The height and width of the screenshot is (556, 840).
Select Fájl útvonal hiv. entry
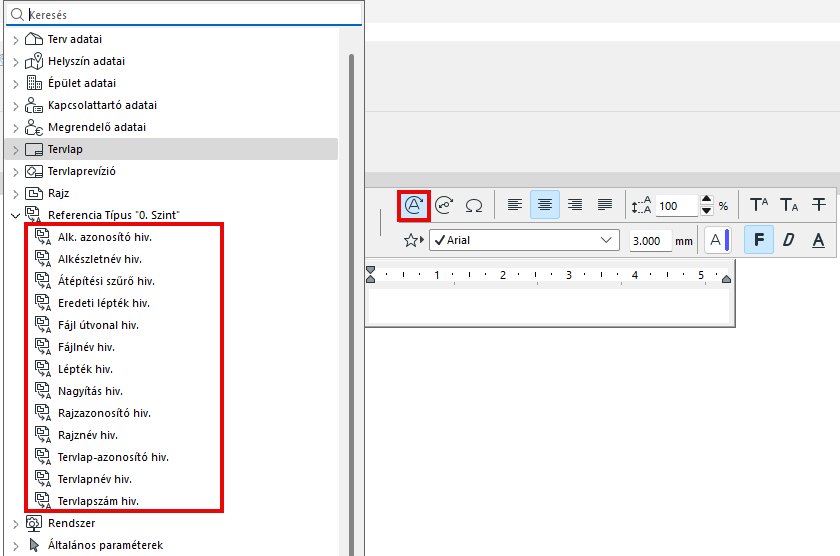(x=98, y=325)
